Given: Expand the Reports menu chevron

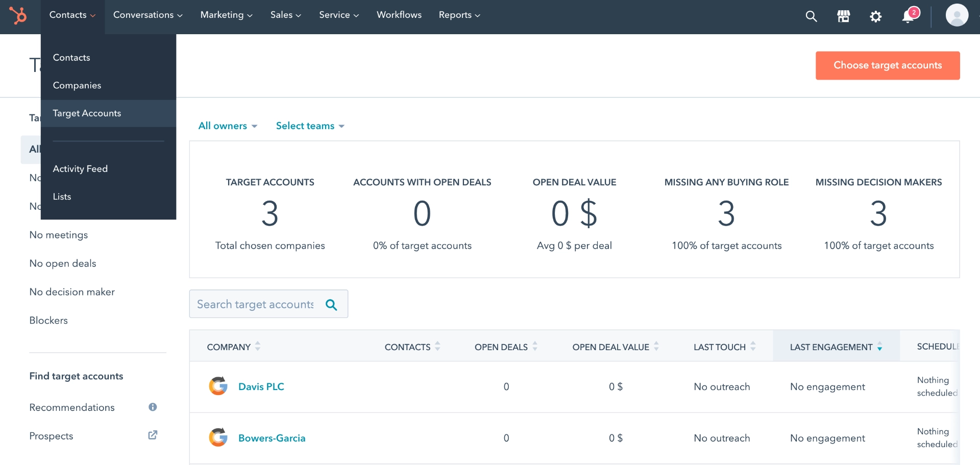Looking at the screenshot, I should point(478,15).
